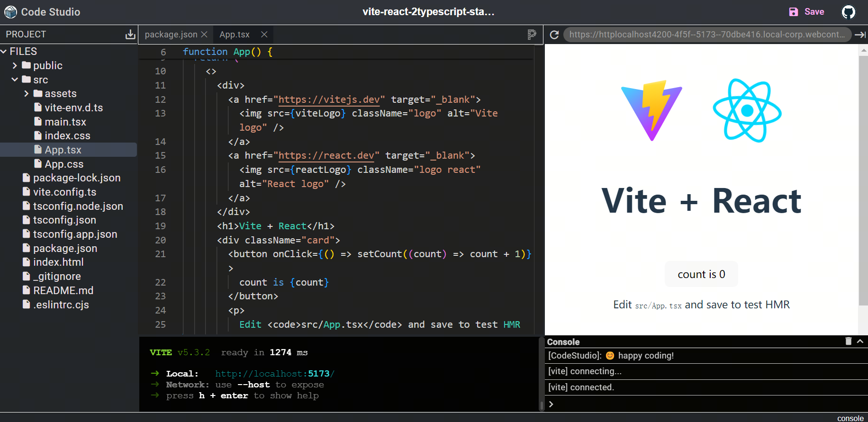
Task: Click the console label in status bar
Action: pos(850,418)
